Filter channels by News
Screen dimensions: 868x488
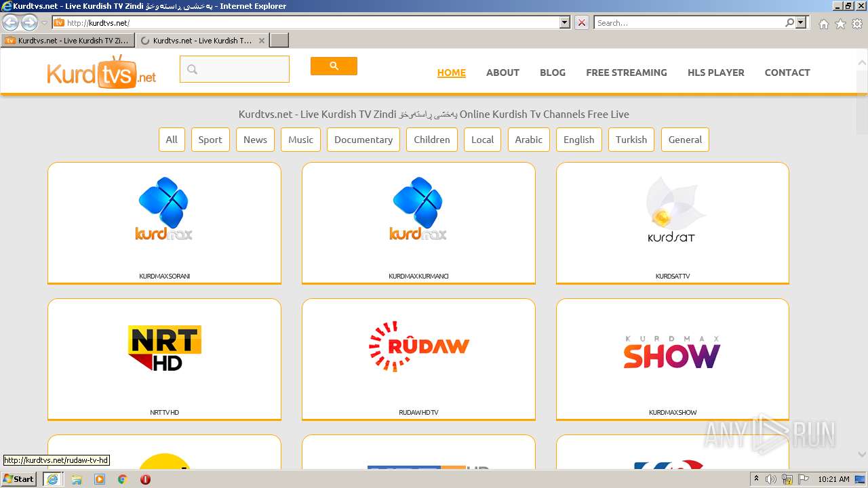tap(255, 140)
